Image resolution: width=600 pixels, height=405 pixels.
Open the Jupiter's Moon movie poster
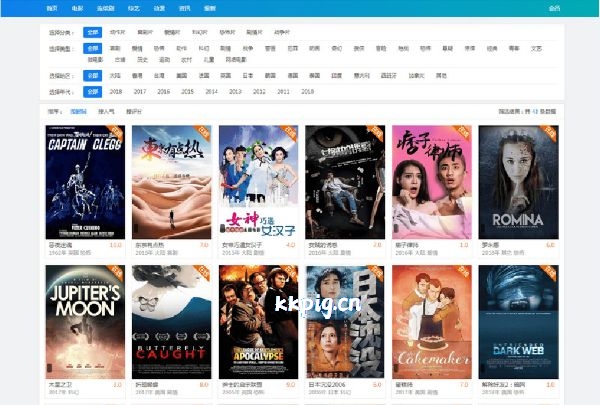[x=85, y=322]
